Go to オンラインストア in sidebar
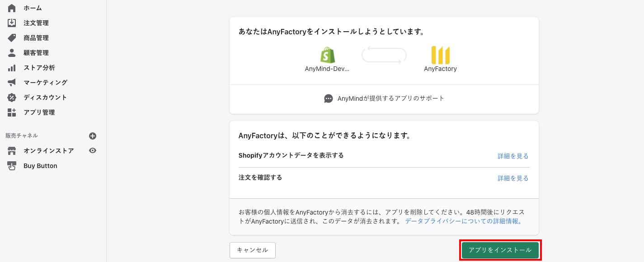644x262 pixels. pyautogui.click(x=48, y=151)
